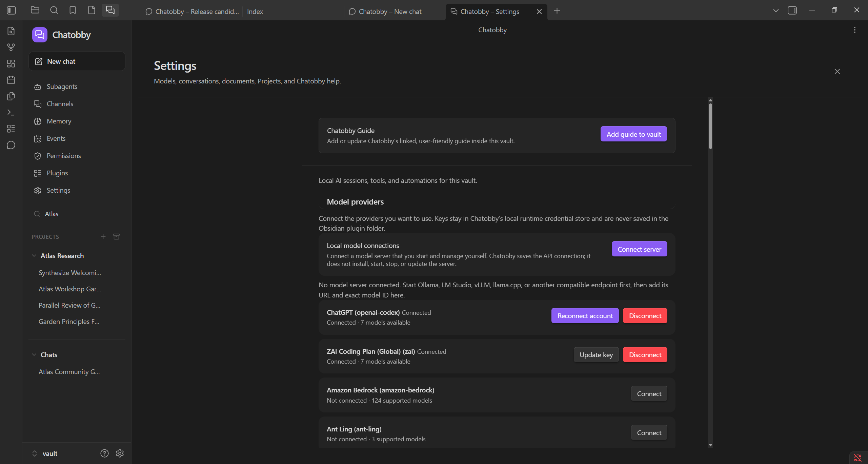Click the Atlas search field
The height and width of the screenshot is (464, 868).
click(77, 214)
